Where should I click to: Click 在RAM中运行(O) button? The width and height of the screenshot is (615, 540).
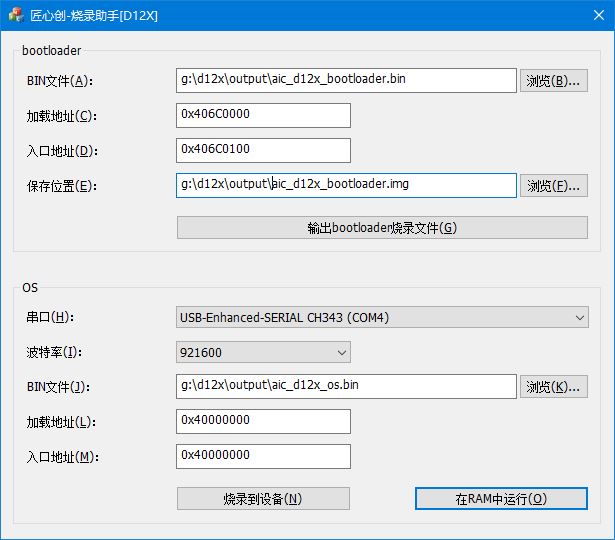pos(501,498)
